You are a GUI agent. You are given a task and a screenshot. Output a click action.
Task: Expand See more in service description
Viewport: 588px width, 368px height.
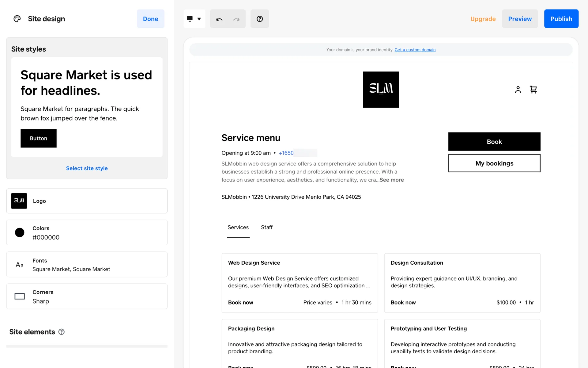click(x=391, y=180)
